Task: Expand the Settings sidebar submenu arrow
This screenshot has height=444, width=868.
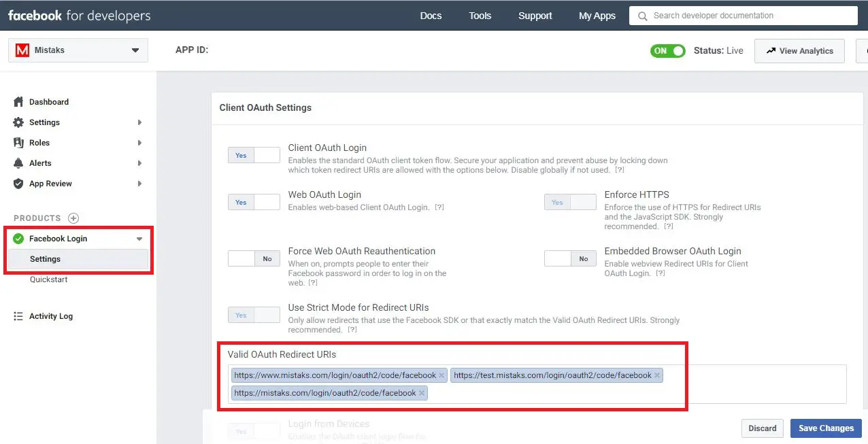Action: point(141,122)
